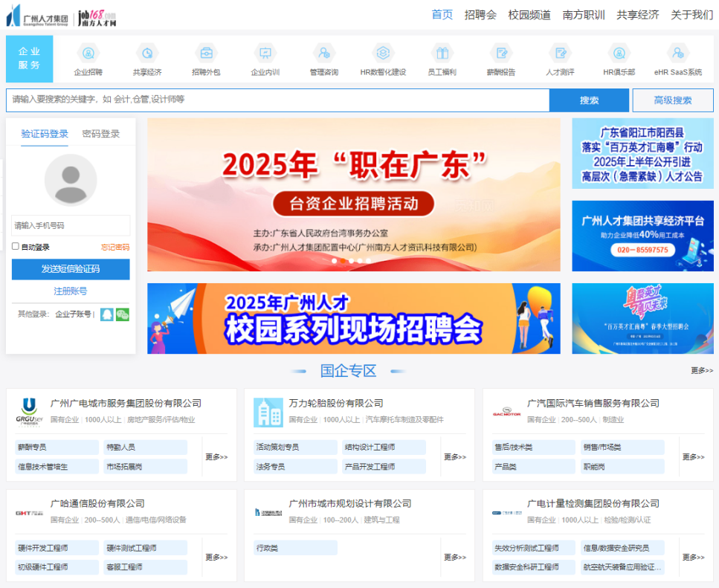Click the 忘记密码 link
This screenshot has width=719, height=588.
click(115, 247)
